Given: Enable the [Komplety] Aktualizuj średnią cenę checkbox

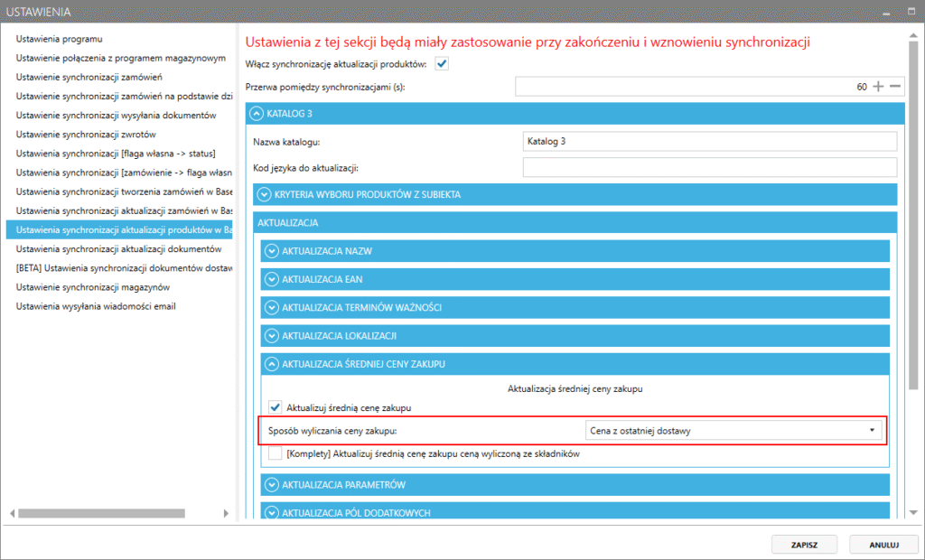Looking at the screenshot, I should point(275,453).
